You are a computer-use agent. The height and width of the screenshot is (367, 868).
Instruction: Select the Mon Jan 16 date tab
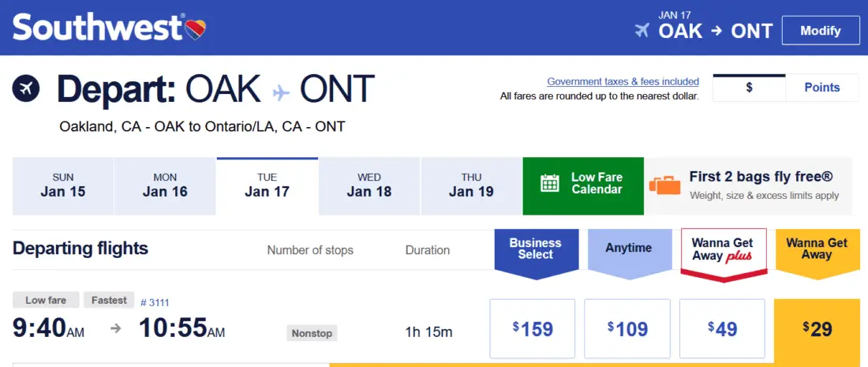(x=165, y=185)
